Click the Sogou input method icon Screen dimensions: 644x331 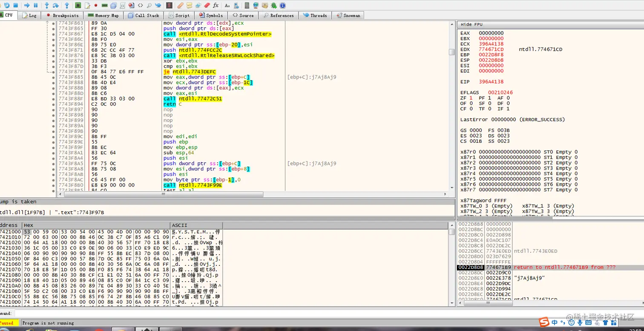tap(544, 322)
